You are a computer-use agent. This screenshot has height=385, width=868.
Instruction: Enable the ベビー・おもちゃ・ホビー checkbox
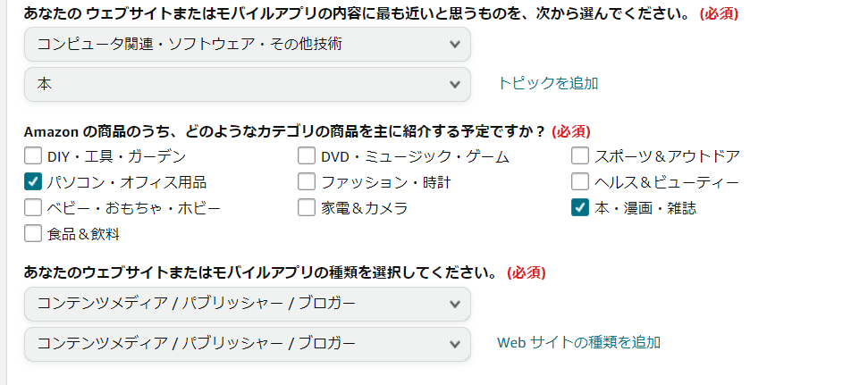34,208
